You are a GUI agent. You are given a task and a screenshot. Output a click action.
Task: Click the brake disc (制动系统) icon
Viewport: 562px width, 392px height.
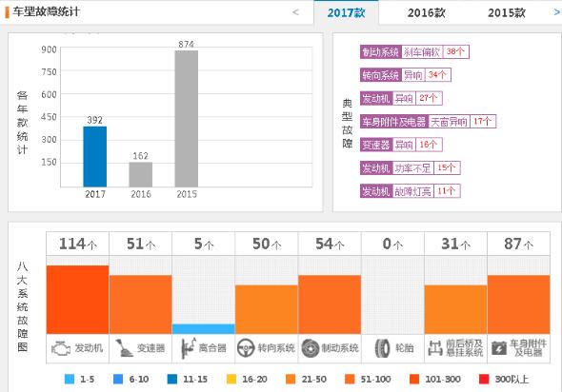tap(310, 348)
